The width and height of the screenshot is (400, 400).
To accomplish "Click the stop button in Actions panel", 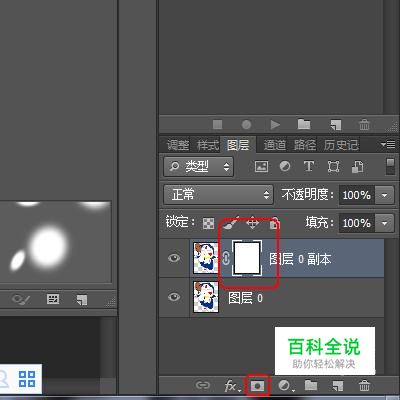I will (x=218, y=125).
